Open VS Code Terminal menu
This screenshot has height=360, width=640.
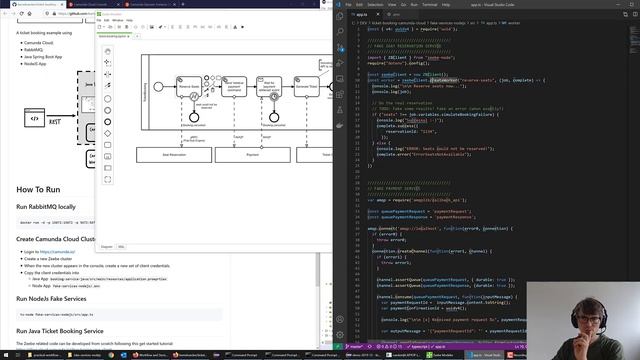point(429,4)
